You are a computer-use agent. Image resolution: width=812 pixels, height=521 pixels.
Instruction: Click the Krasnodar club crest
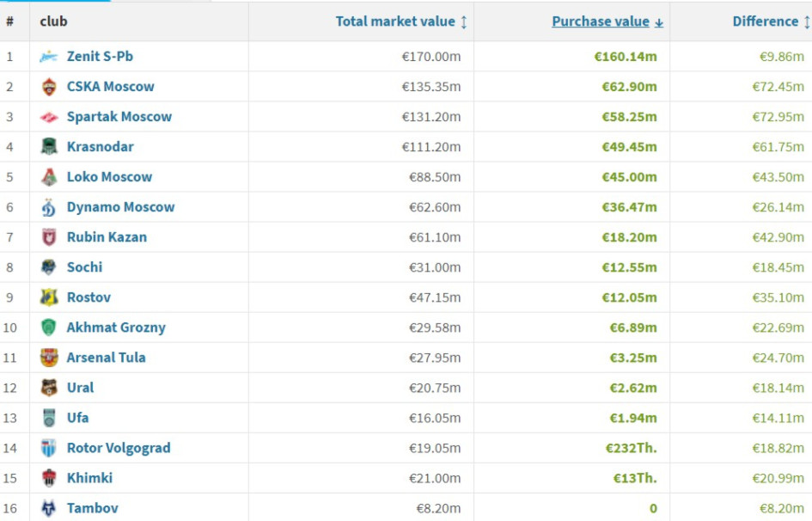tap(49, 146)
